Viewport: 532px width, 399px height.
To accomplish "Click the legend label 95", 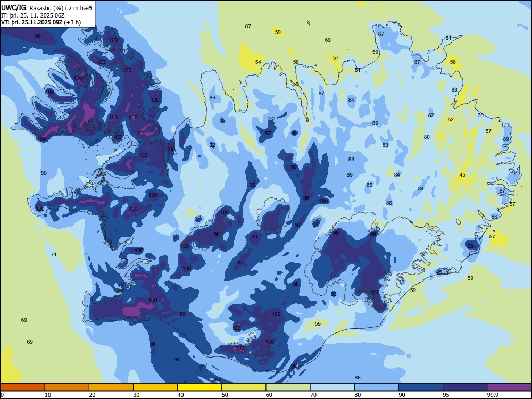I will [446, 395].
